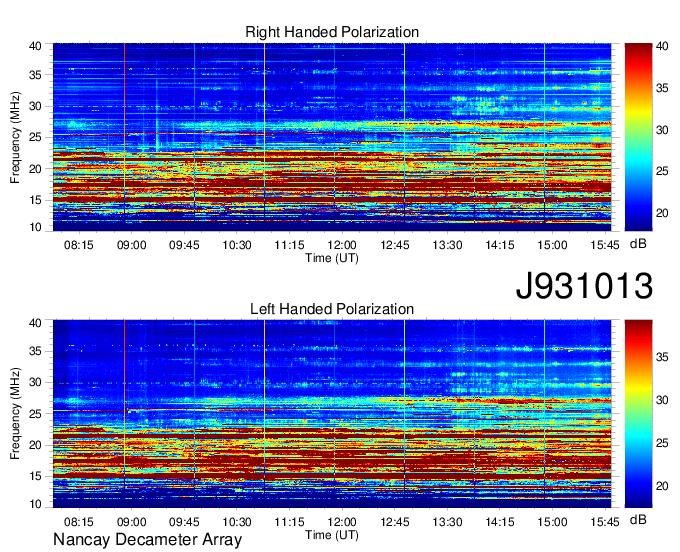Click the 35 MHz tick of left-handed plot
This screenshot has width=680, height=552.
[35, 351]
